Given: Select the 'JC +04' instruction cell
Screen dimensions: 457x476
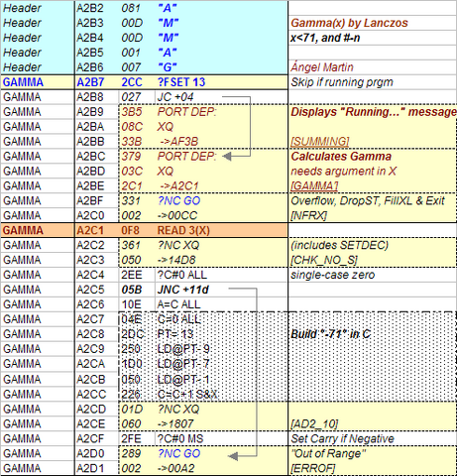Looking at the screenshot, I should (x=175, y=97).
